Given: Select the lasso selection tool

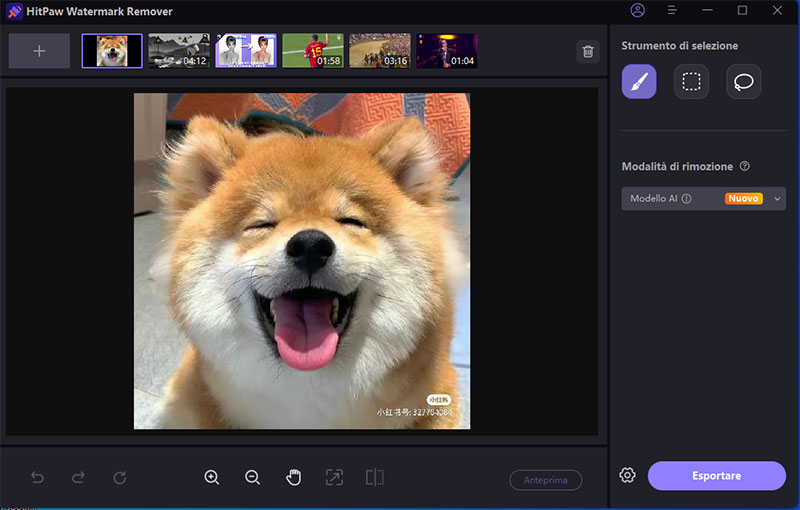Looking at the screenshot, I should 743,81.
